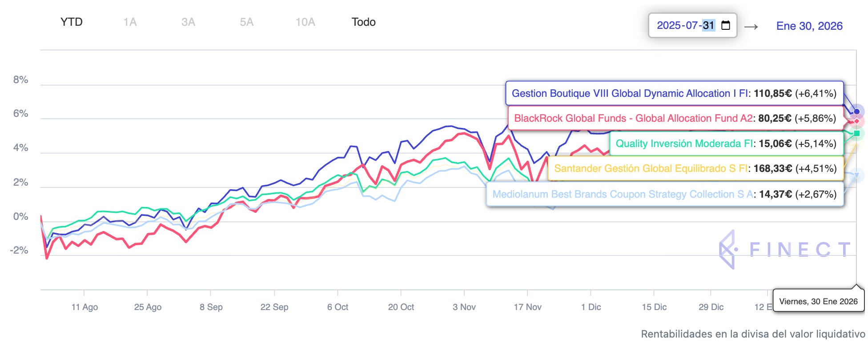Click the 25 Ago x-axis label
868x342 pixels.
[x=148, y=307]
